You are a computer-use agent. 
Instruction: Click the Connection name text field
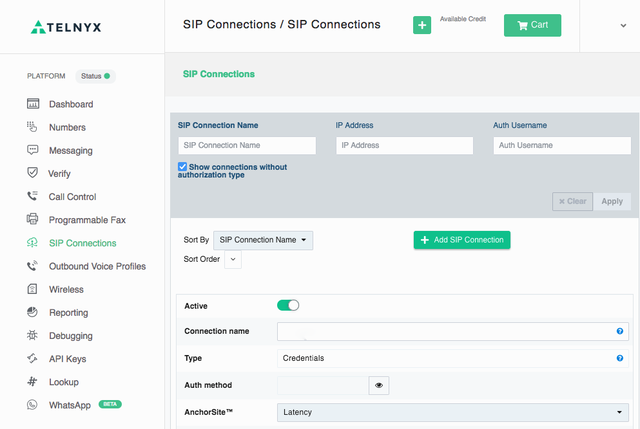(453, 331)
